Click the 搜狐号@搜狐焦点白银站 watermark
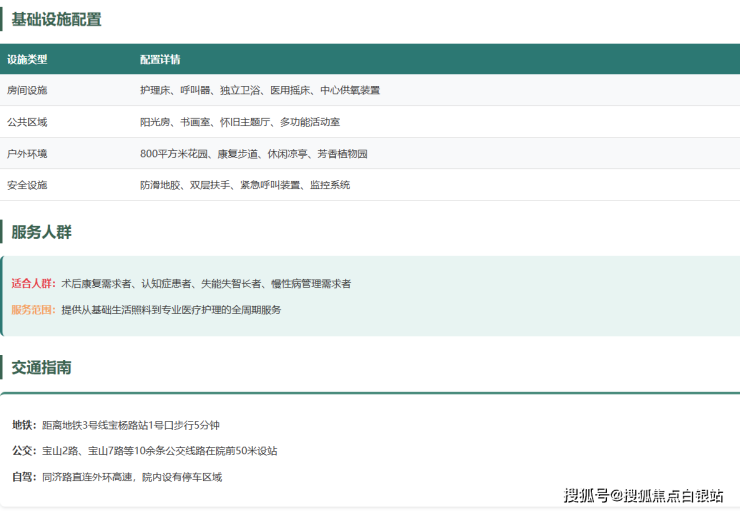740x511 pixels. pos(643,495)
